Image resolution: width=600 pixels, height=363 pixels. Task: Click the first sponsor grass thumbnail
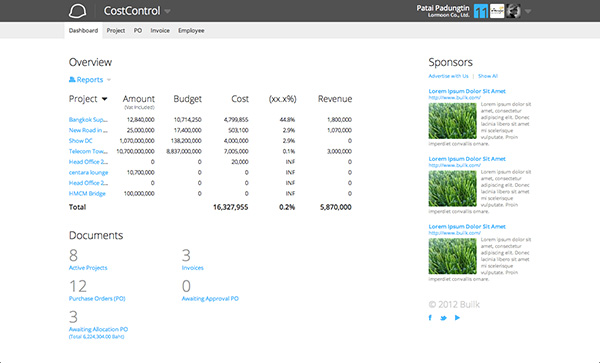[x=452, y=121]
